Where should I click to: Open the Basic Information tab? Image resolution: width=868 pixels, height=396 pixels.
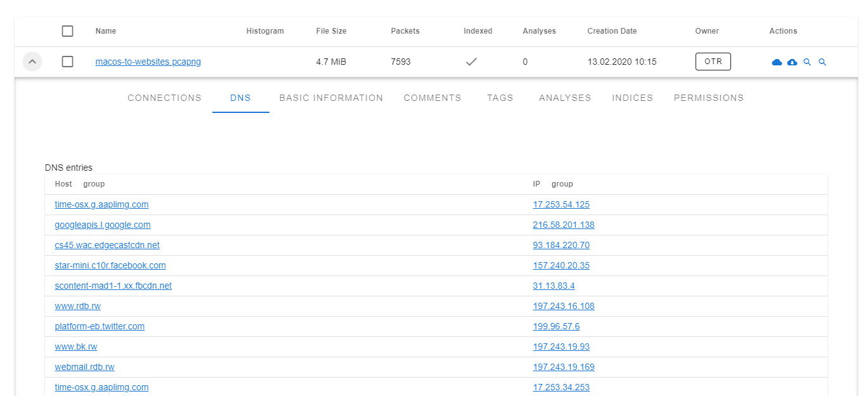coord(331,98)
